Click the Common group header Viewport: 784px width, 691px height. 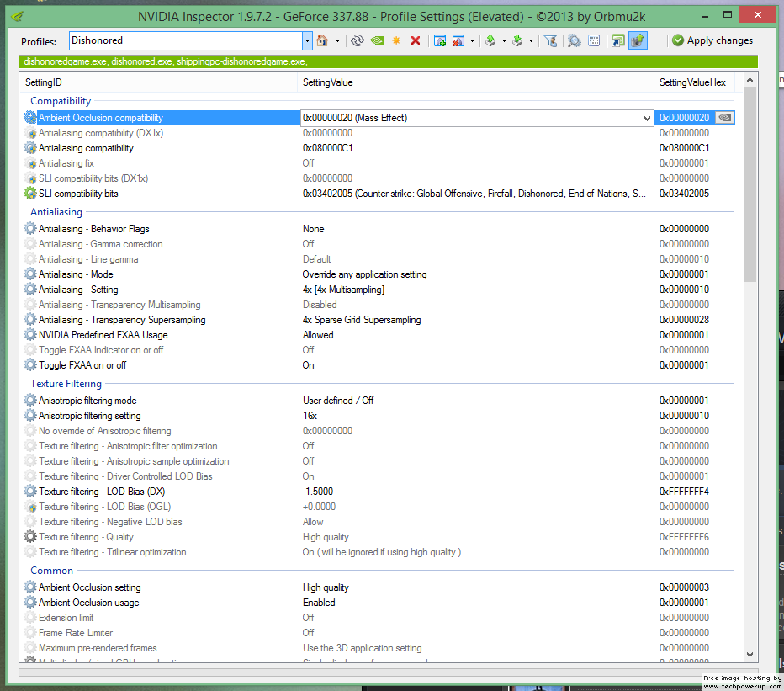51,571
